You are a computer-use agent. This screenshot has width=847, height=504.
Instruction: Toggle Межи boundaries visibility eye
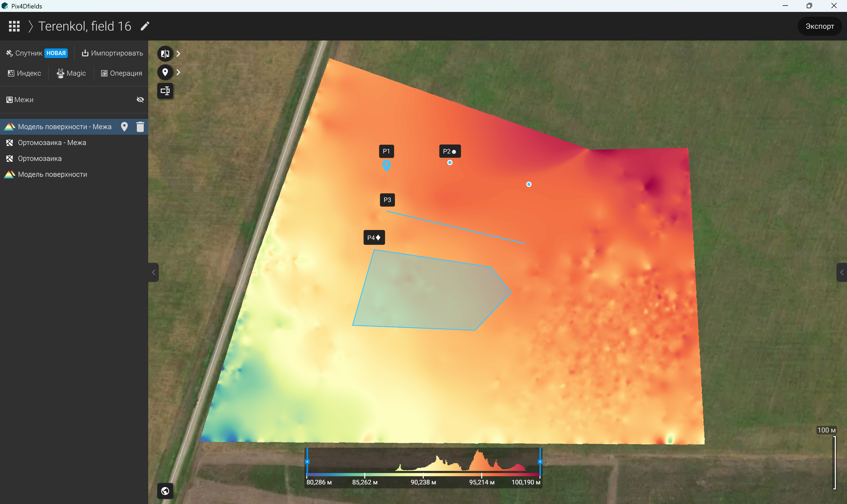pos(140,100)
